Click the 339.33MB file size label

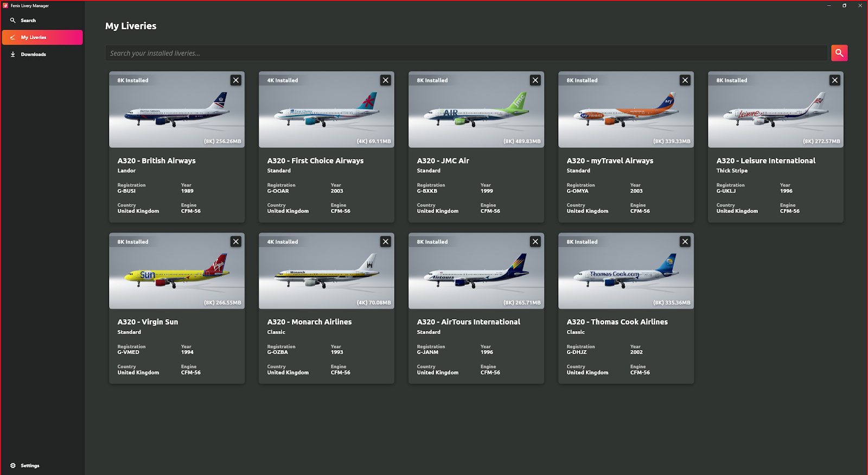pos(672,141)
